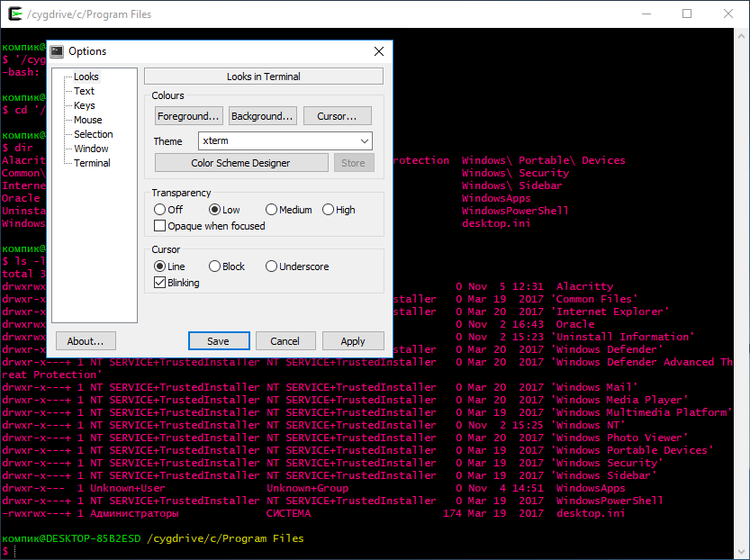Click the Cygwin terminal icon in title bar
750x560 pixels.
click(11, 14)
